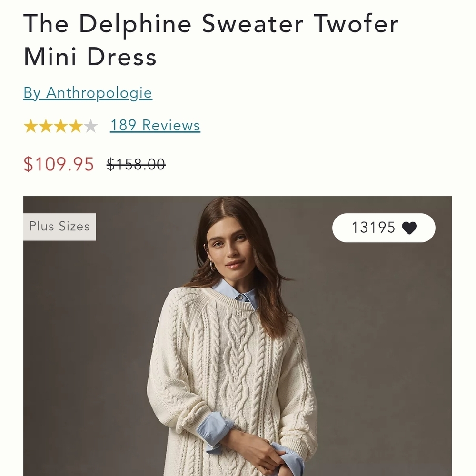Select the Mini Dress title line
Image resolution: width=476 pixels, height=476 pixels.
click(90, 56)
